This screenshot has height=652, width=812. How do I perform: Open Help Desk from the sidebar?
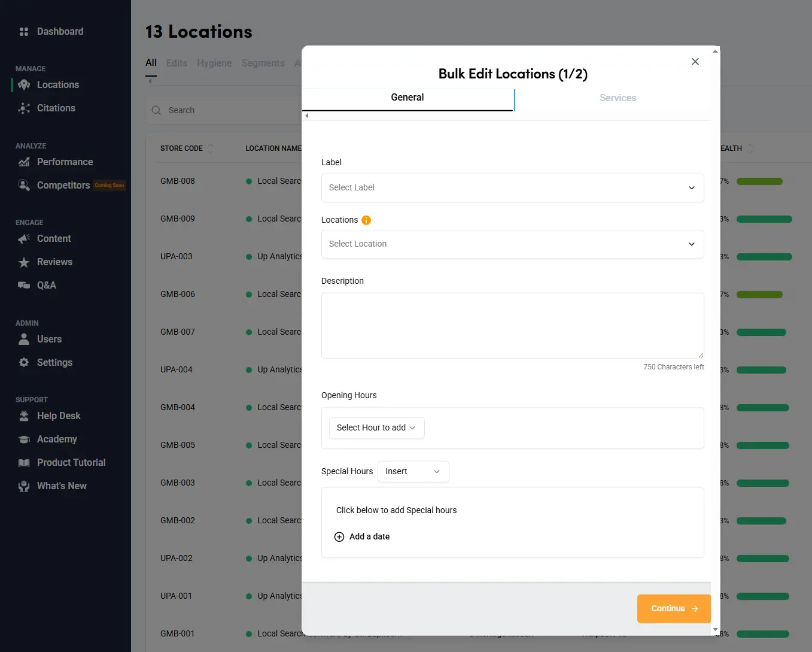59,416
